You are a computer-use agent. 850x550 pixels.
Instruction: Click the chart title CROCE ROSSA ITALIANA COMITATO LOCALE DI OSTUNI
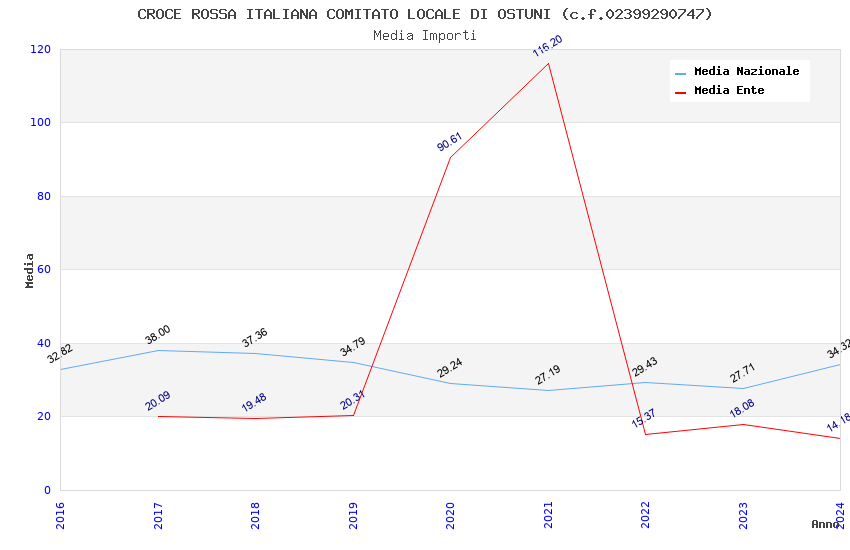[424, 14]
